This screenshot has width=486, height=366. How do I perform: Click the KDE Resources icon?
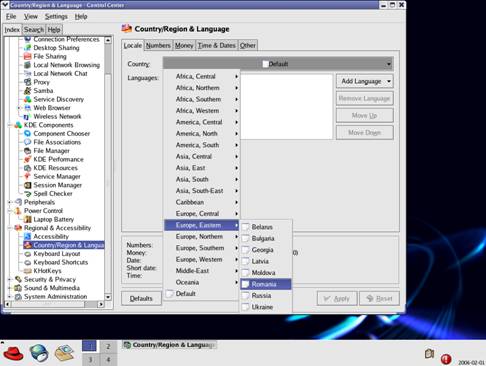coord(28,168)
